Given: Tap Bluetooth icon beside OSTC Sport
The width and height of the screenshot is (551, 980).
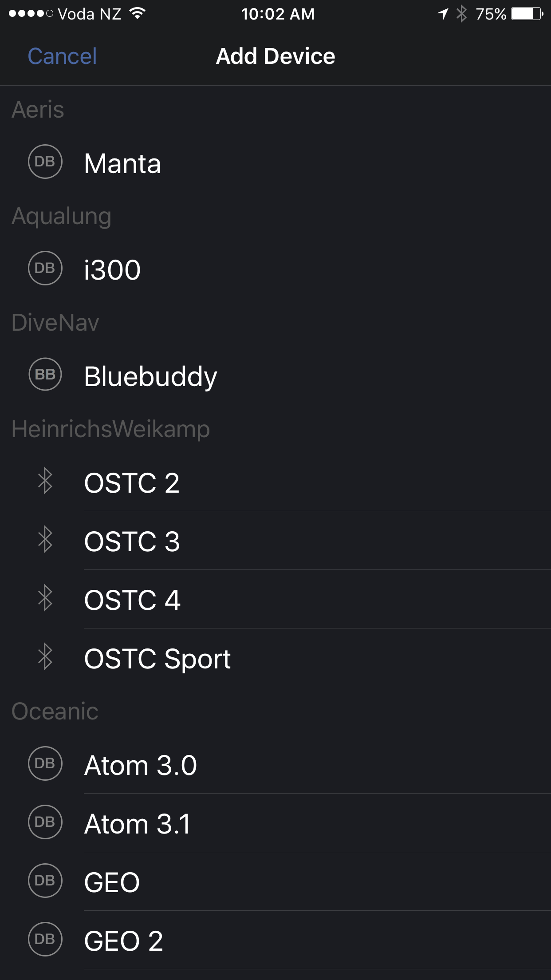Looking at the screenshot, I should 45,657.
